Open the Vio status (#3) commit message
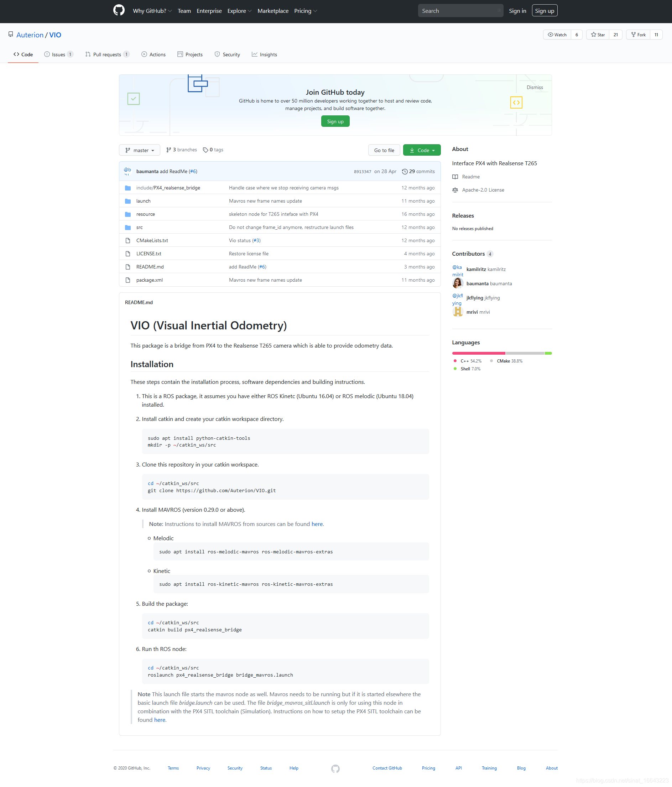 (x=245, y=240)
